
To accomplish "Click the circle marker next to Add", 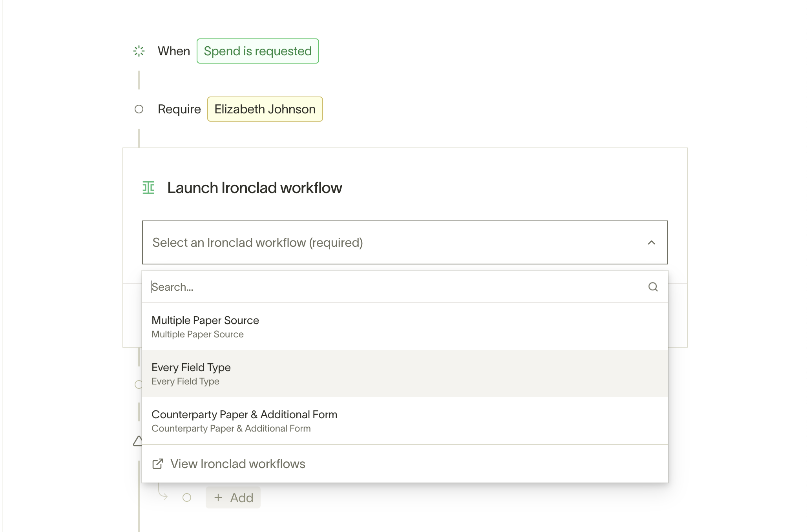I will click(187, 497).
